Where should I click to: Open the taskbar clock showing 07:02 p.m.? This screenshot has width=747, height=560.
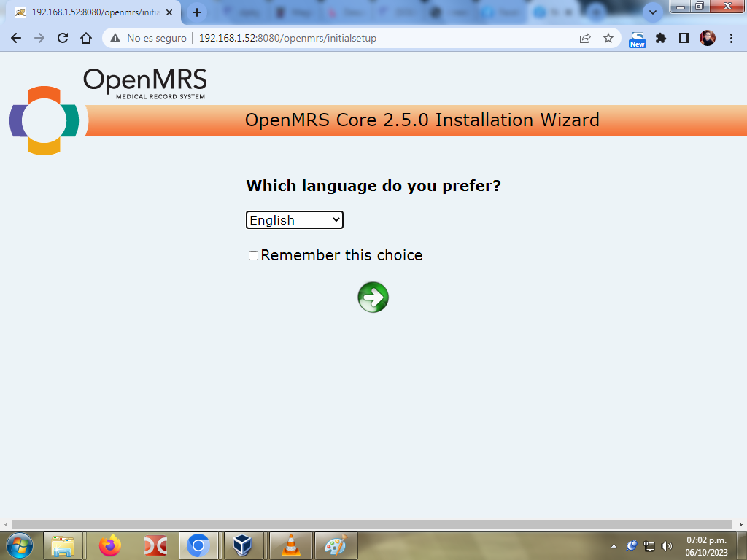coord(706,546)
